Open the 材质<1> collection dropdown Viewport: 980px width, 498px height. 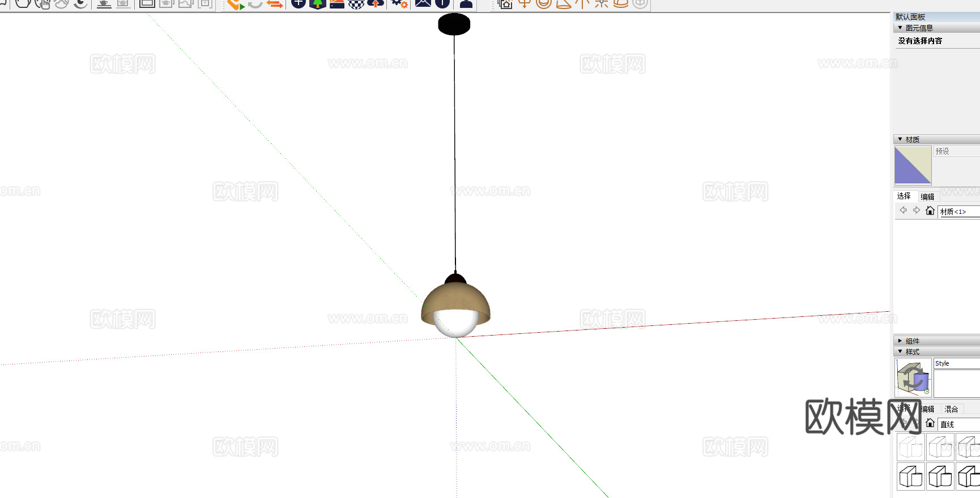pos(959,212)
